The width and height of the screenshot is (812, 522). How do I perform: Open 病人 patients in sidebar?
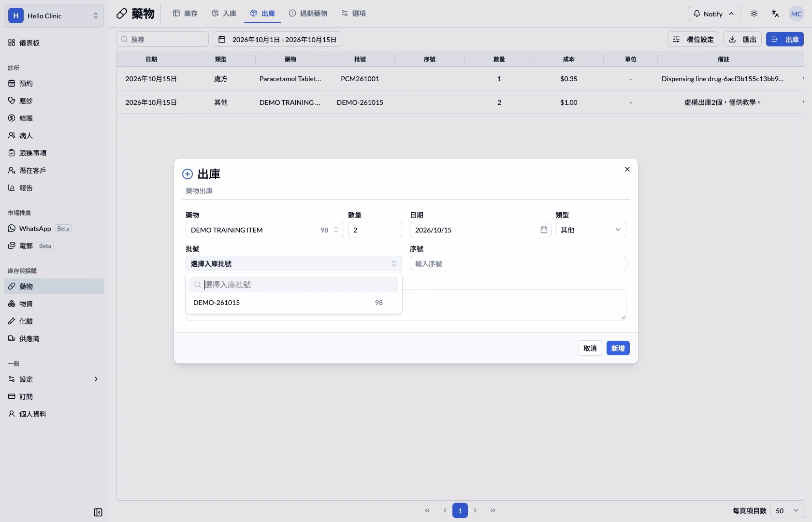coord(54,135)
